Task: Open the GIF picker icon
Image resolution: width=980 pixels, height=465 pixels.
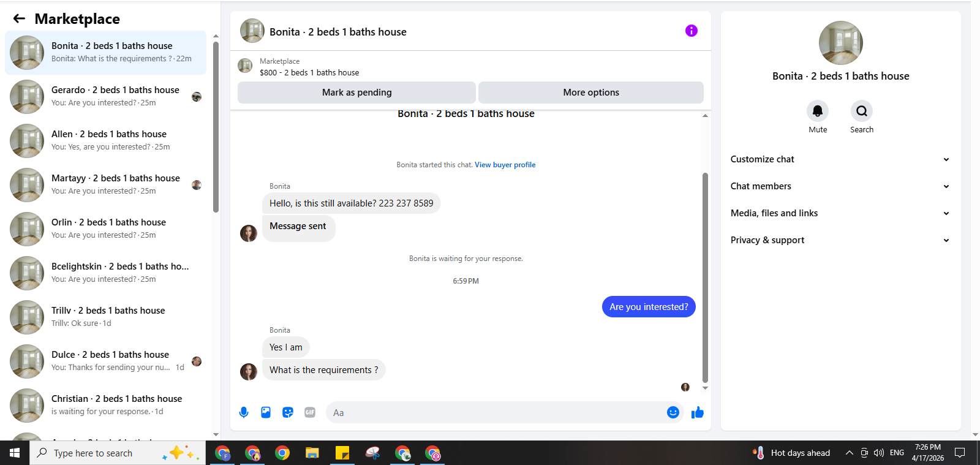Action: (310, 412)
